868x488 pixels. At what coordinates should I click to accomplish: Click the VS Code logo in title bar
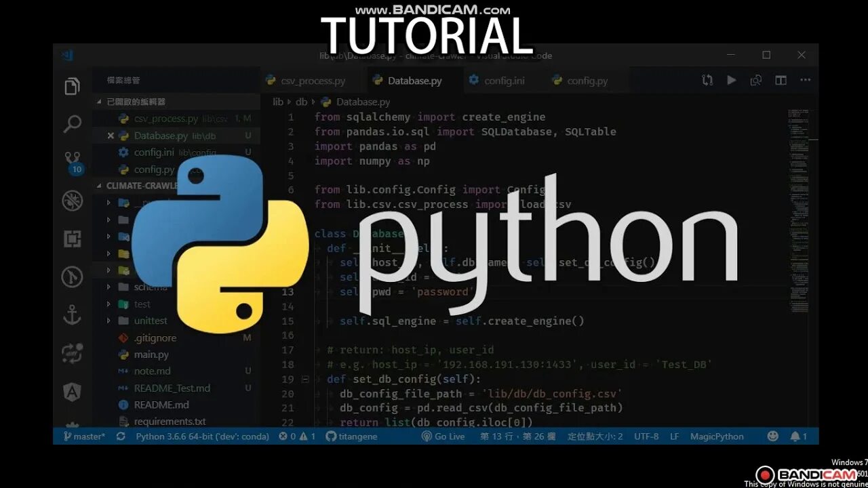(x=66, y=55)
